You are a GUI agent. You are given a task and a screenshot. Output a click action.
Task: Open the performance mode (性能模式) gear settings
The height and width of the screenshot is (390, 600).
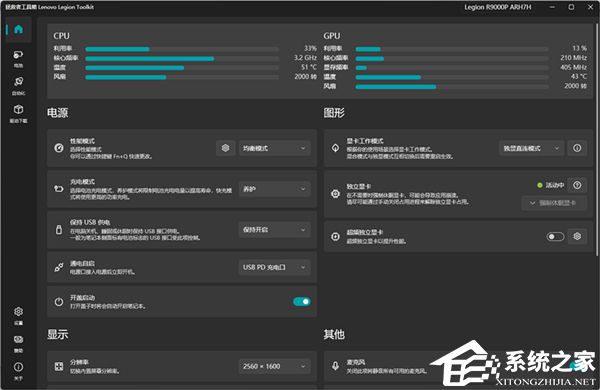tap(225, 148)
